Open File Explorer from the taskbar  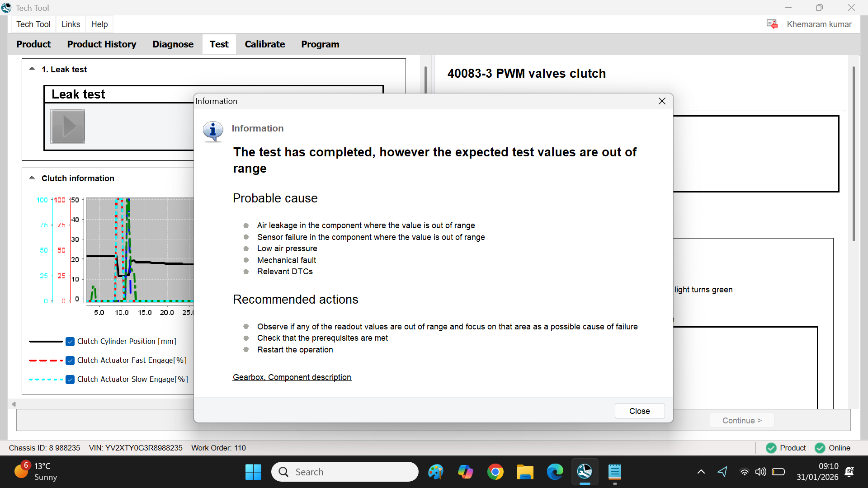tap(525, 472)
